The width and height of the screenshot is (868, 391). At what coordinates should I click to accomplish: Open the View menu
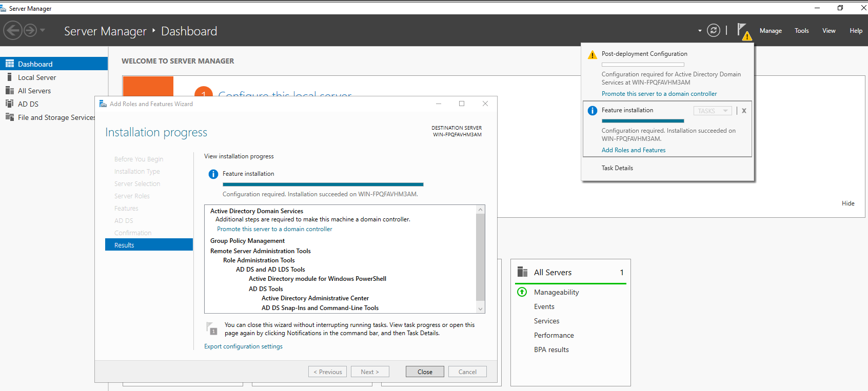pos(828,31)
